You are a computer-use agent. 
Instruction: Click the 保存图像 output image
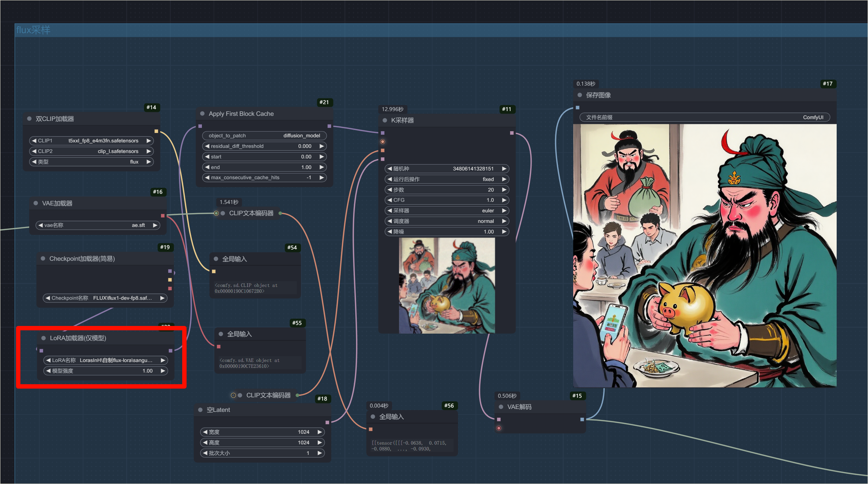705,256
